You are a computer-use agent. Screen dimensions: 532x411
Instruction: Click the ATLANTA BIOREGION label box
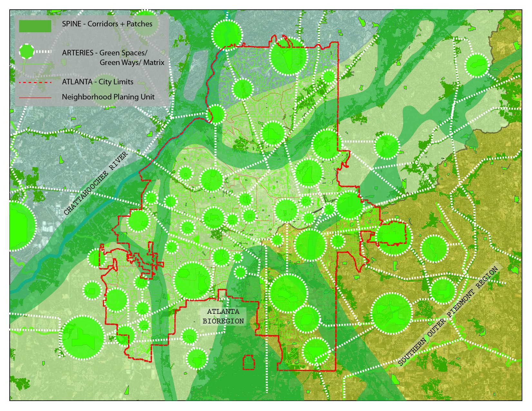tap(223, 316)
